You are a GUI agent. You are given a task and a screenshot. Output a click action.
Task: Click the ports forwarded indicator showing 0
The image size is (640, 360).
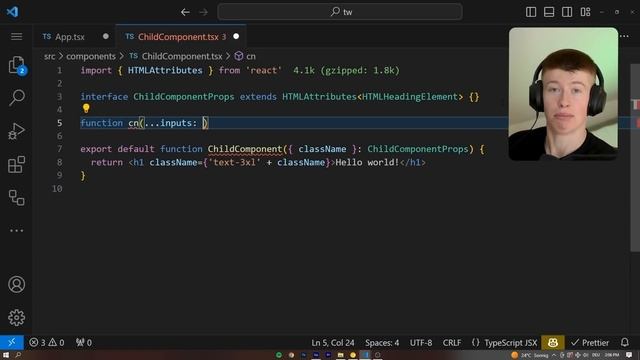point(84,342)
